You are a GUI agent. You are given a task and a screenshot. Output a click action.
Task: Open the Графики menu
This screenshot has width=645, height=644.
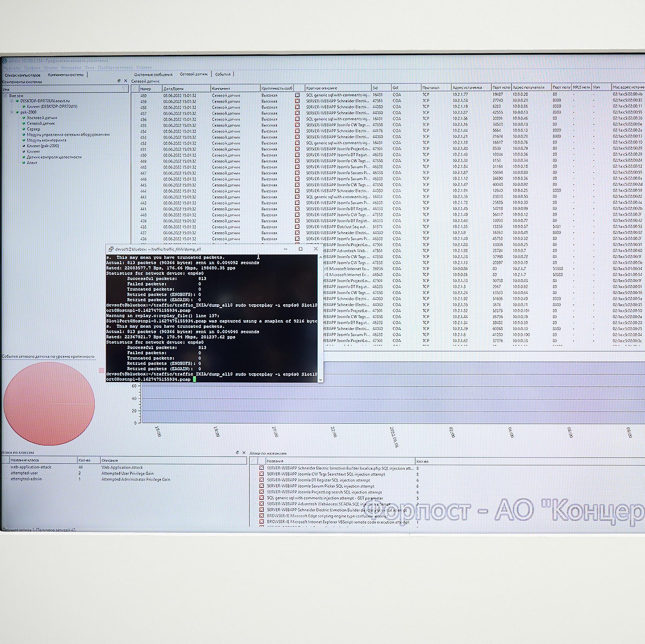pyautogui.click(x=32, y=67)
